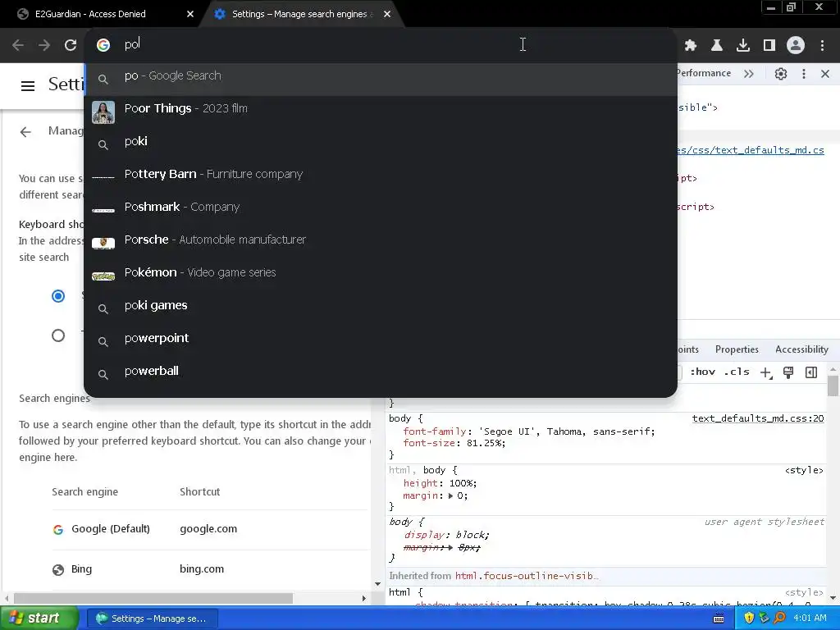Click the Styles pane vertical scrollbar thumb
This screenshot has height=630, width=840.
pyautogui.click(x=833, y=386)
